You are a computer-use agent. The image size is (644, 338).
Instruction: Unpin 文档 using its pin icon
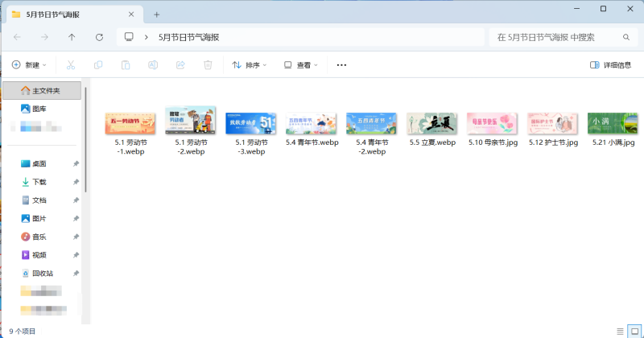(x=76, y=200)
